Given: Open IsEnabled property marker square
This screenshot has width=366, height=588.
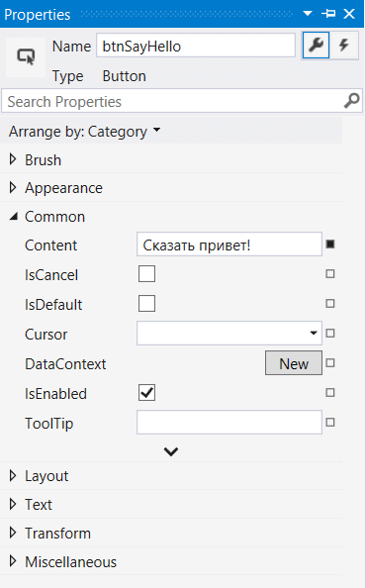Looking at the screenshot, I should tap(330, 393).
